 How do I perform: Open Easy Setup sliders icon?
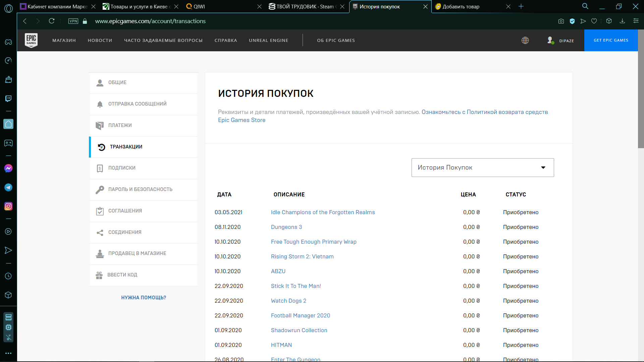click(636, 21)
